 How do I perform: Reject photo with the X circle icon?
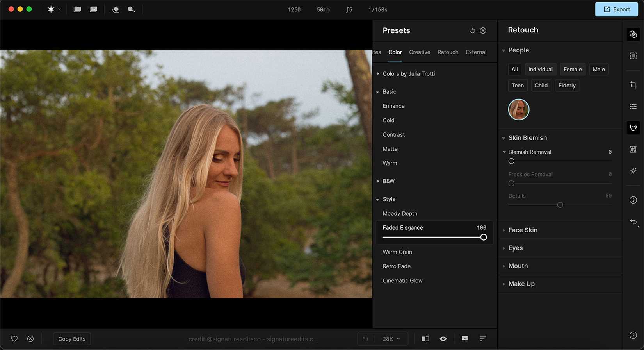(30, 339)
